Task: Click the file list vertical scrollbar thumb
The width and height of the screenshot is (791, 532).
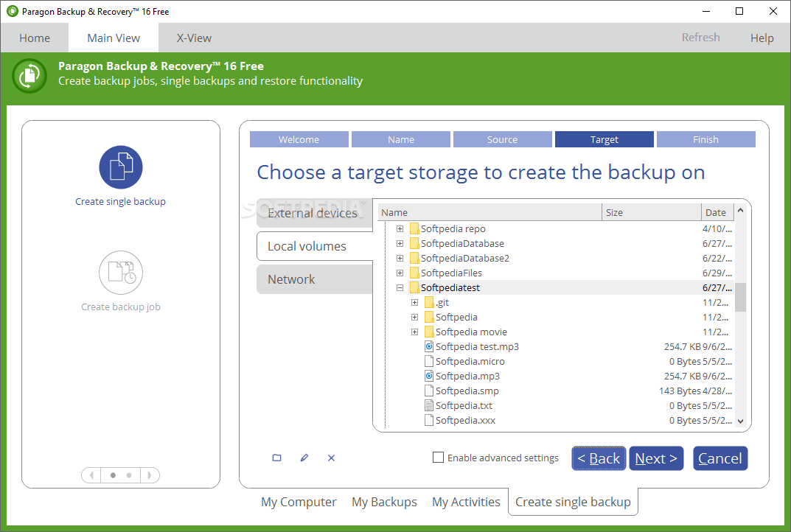Action: [740, 298]
